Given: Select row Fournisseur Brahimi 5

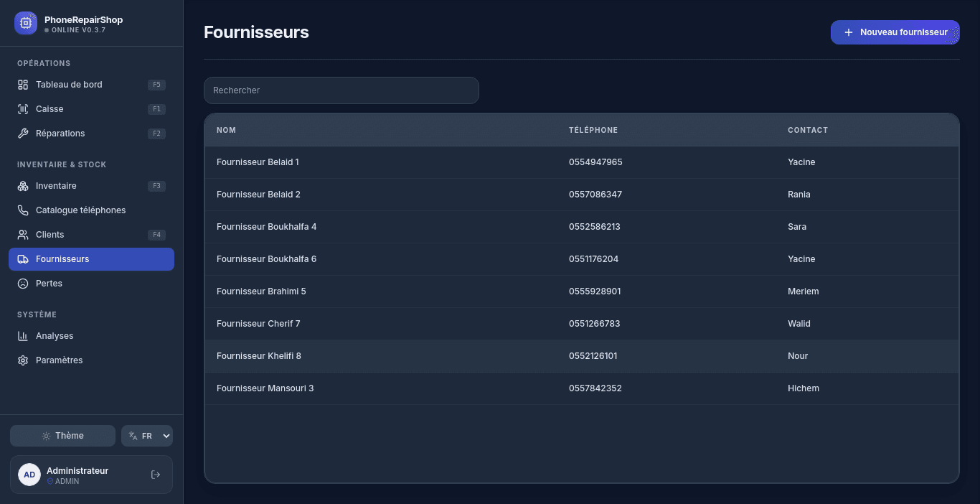Looking at the screenshot, I should pyautogui.click(x=581, y=291).
